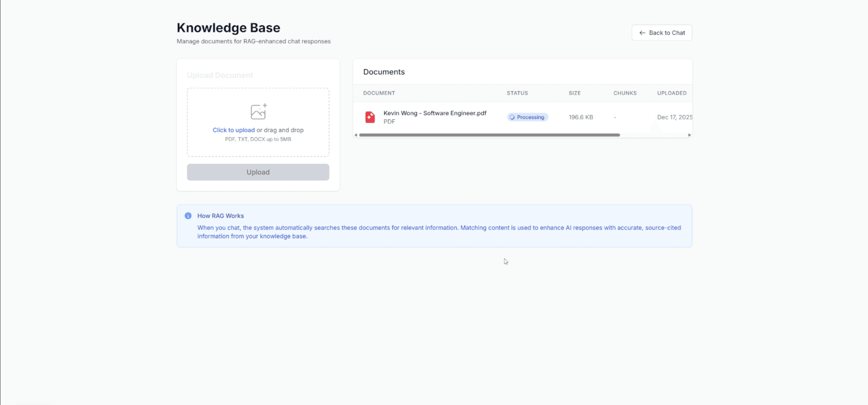
Task: Click the 'Click to upload' link
Action: (233, 130)
